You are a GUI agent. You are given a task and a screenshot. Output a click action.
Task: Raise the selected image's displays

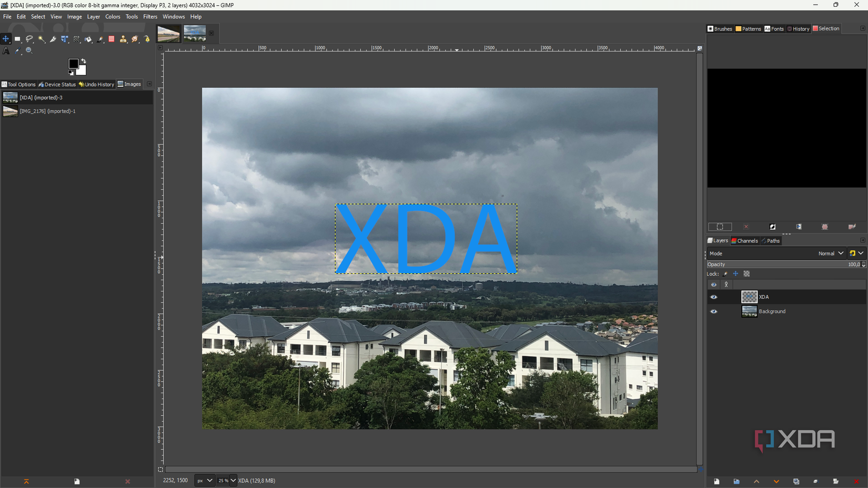click(x=26, y=481)
